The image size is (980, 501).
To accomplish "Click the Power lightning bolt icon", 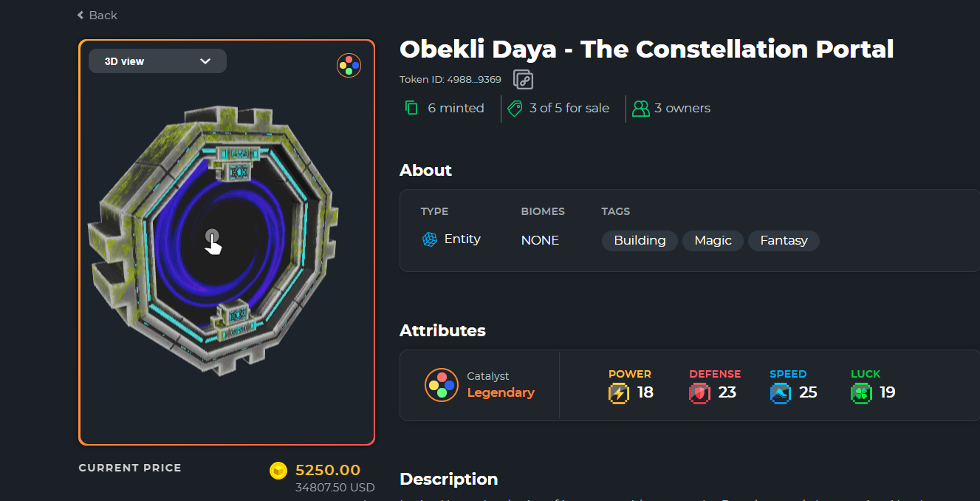I will 619,393.
